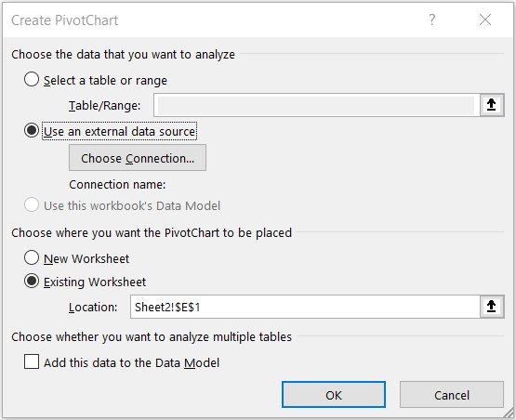This screenshot has width=516, height=420.
Task: Collapse dialog using Location range selector icon
Action: pos(491,307)
